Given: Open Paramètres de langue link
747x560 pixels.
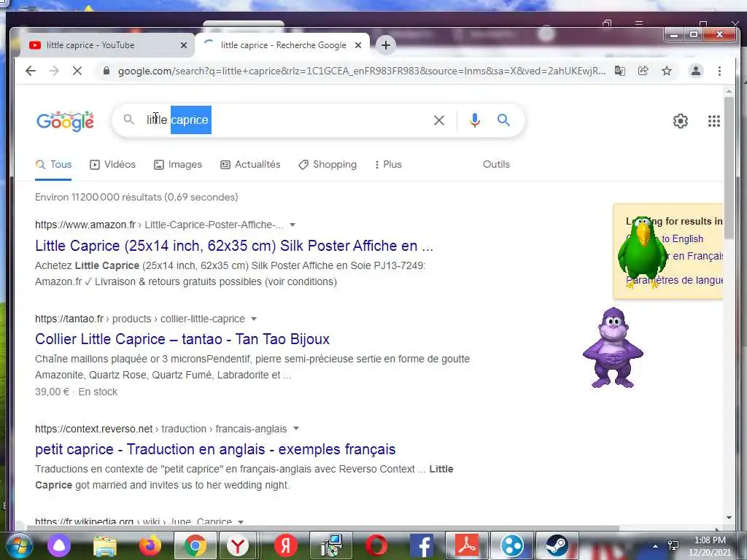Looking at the screenshot, I should pyautogui.click(x=675, y=280).
